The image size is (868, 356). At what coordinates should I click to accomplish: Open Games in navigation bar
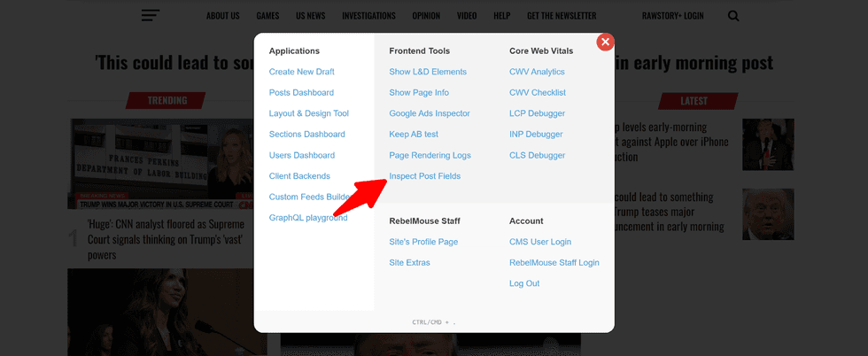point(267,16)
